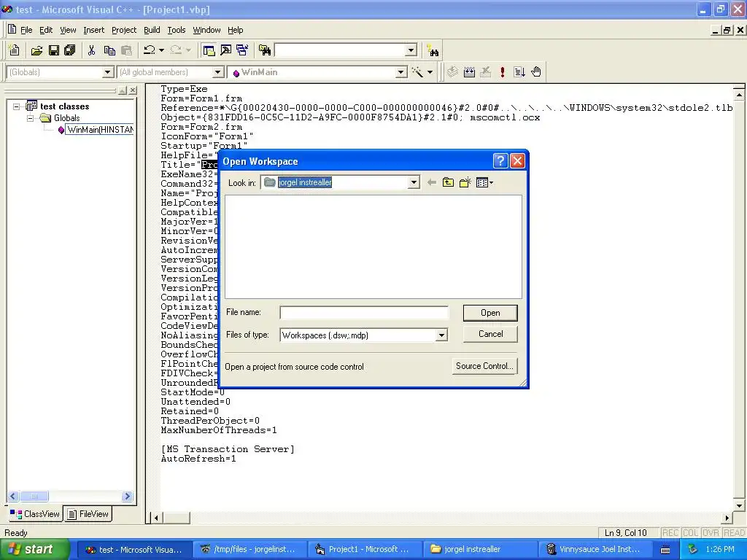
Task: Click the Copy toolbar icon
Action: click(x=109, y=50)
